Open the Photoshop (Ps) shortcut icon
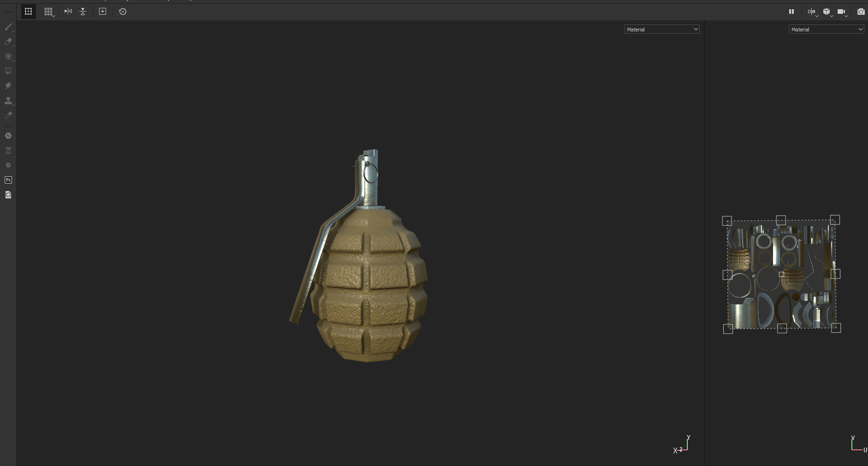The width and height of the screenshot is (868, 466). pos(8,180)
